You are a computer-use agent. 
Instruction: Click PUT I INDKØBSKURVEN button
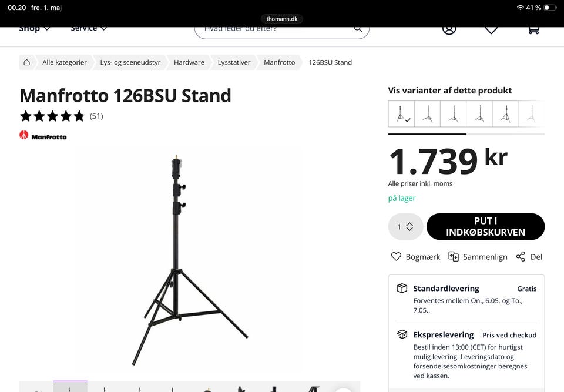[x=486, y=226]
